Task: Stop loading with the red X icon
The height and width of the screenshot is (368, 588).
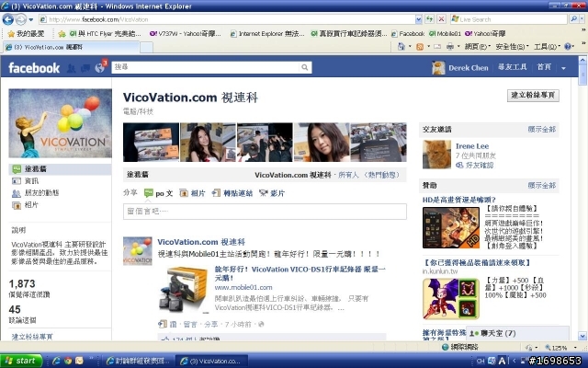Action: coord(441,19)
